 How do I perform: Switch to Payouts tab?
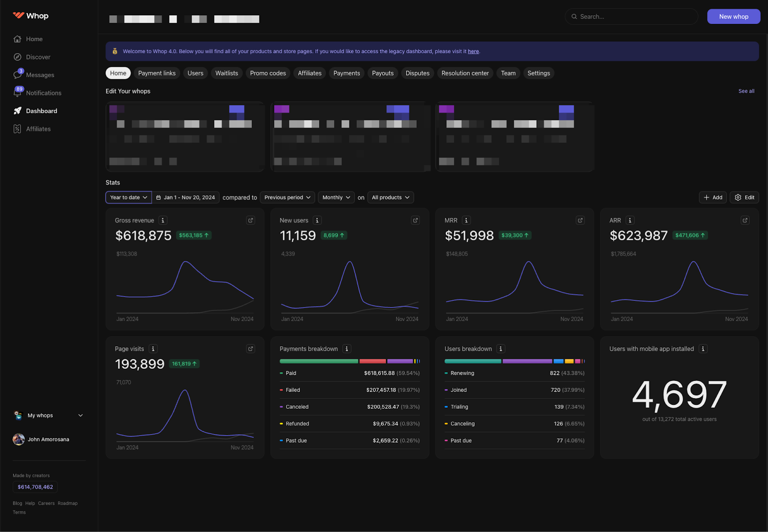(x=383, y=73)
